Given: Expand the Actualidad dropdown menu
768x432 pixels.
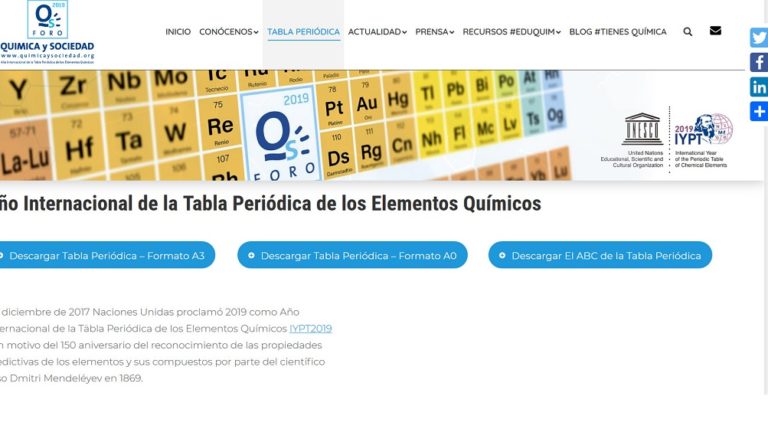Looking at the screenshot, I should [376, 32].
